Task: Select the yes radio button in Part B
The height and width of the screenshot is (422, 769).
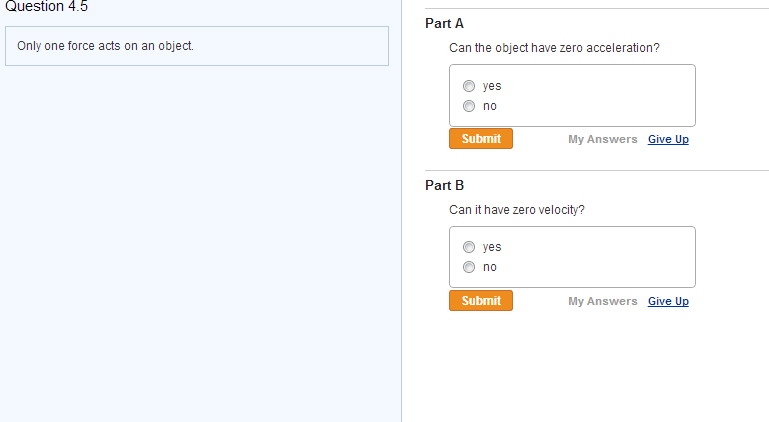Action: pos(469,247)
